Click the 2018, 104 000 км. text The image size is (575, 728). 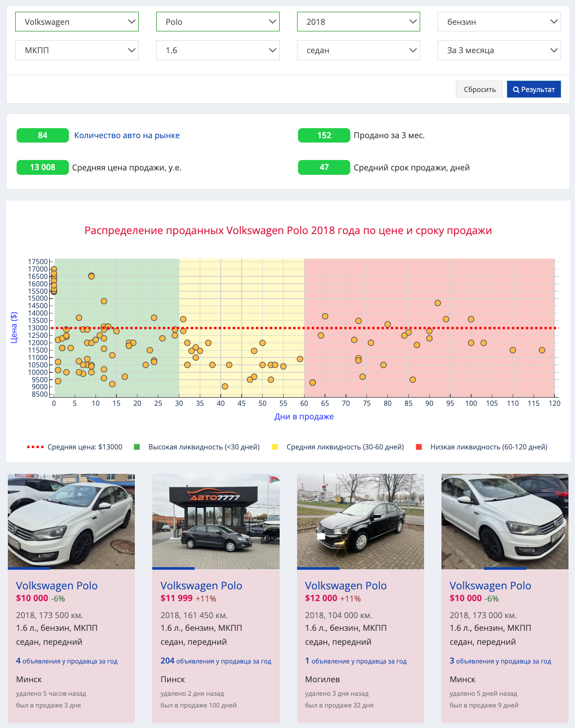pos(339,615)
